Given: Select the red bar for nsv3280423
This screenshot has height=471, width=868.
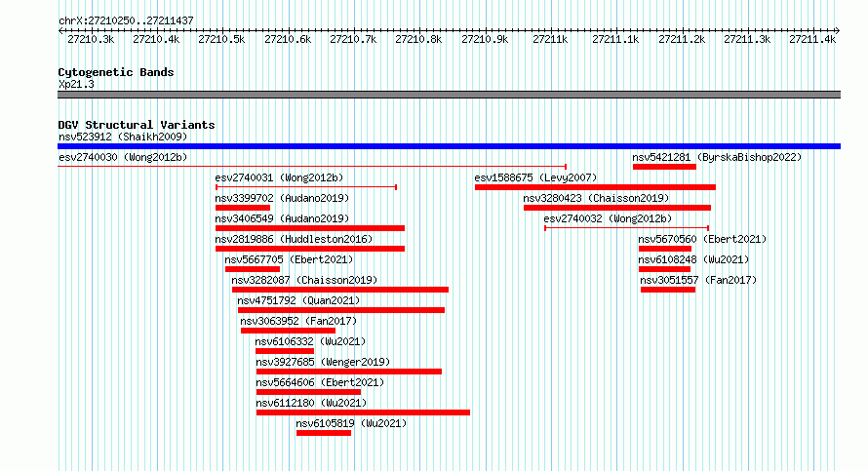Looking at the screenshot, I should 617,208.
